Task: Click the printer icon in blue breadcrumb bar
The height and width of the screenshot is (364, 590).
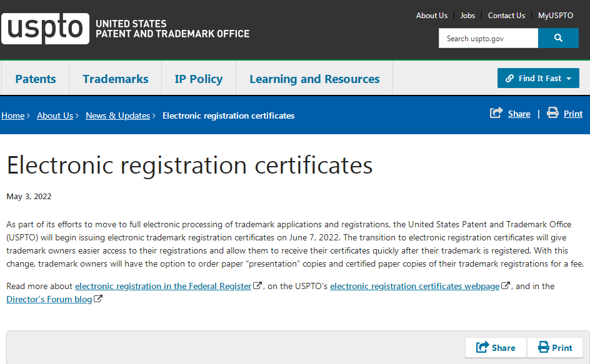Action: [x=552, y=113]
